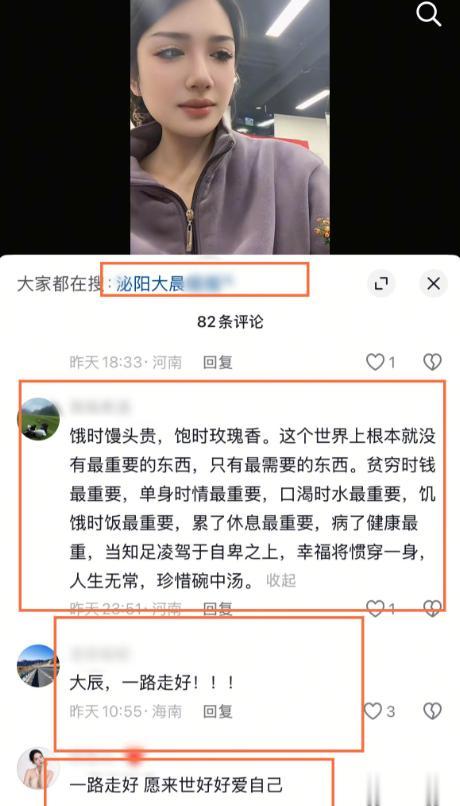Open avatar of the bottom commenter

39,768
